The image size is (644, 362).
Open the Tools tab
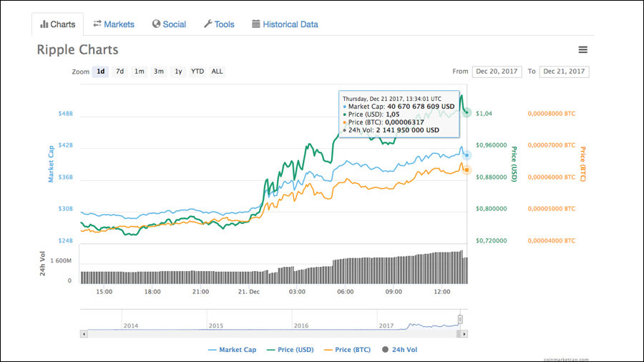tap(219, 24)
